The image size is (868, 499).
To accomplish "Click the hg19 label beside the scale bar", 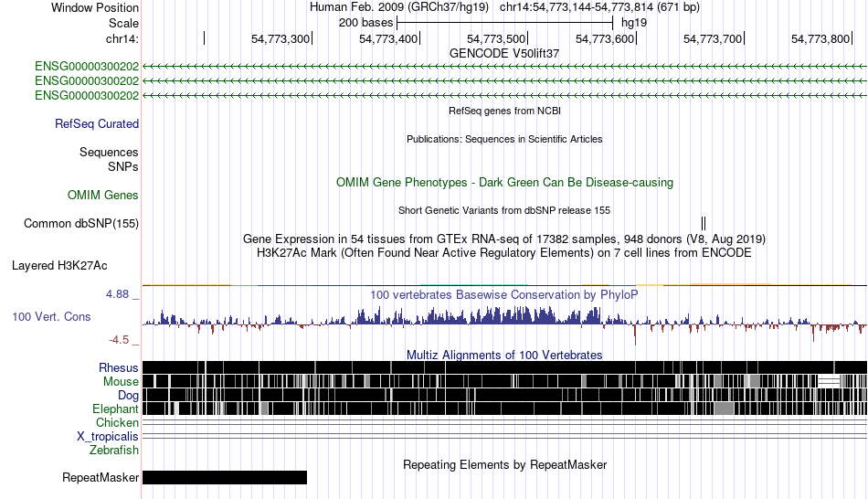I will [x=634, y=23].
